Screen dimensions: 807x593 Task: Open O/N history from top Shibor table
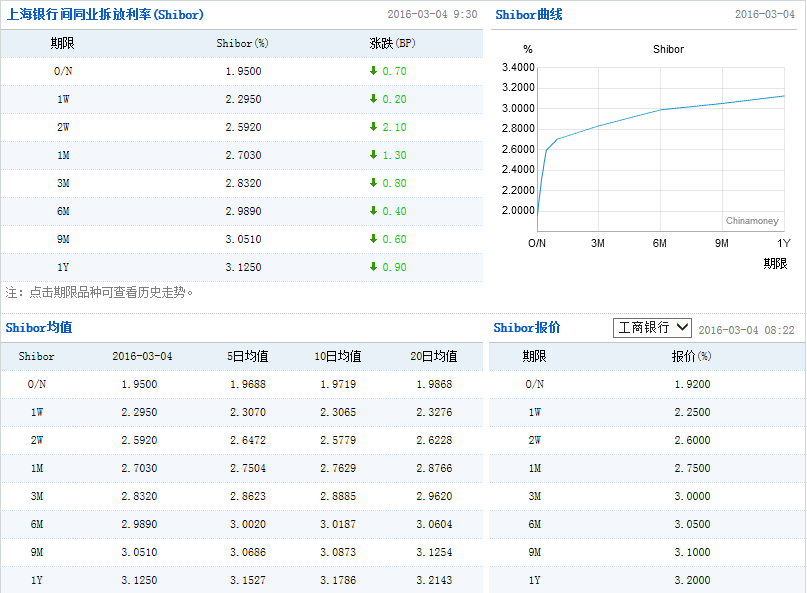click(62, 71)
